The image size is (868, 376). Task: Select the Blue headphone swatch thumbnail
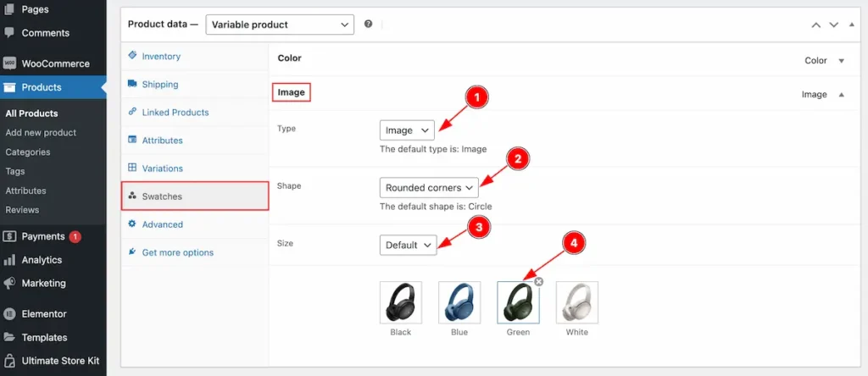click(x=459, y=302)
